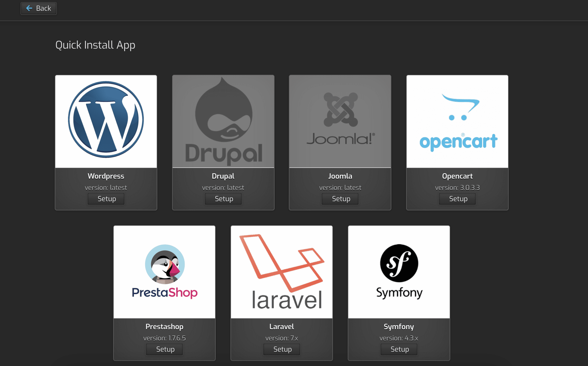The width and height of the screenshot is (588, 366).
Task: Click Setup under Opencart
Action: [x=457, y=199]
